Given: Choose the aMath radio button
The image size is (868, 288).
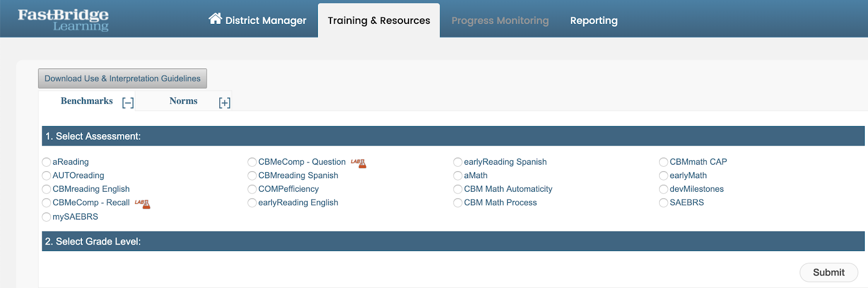Looking at the screenshot, I should [458, 176].
